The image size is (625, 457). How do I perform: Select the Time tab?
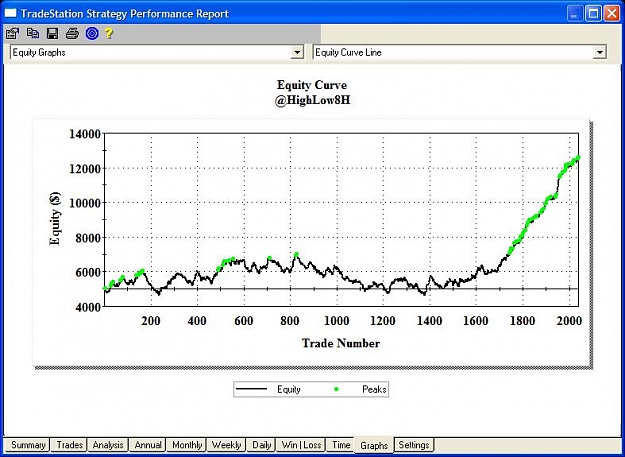341,445
